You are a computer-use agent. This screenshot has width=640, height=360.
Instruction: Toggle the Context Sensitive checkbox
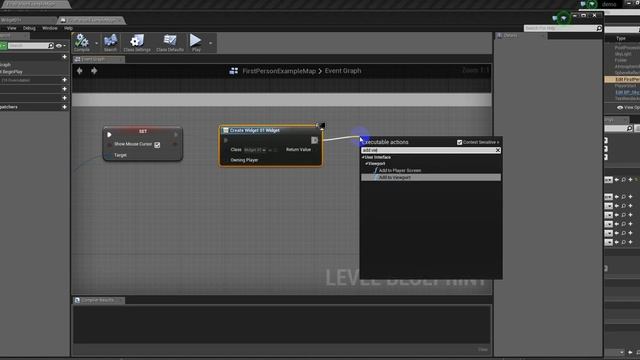[x=460, y=142]
